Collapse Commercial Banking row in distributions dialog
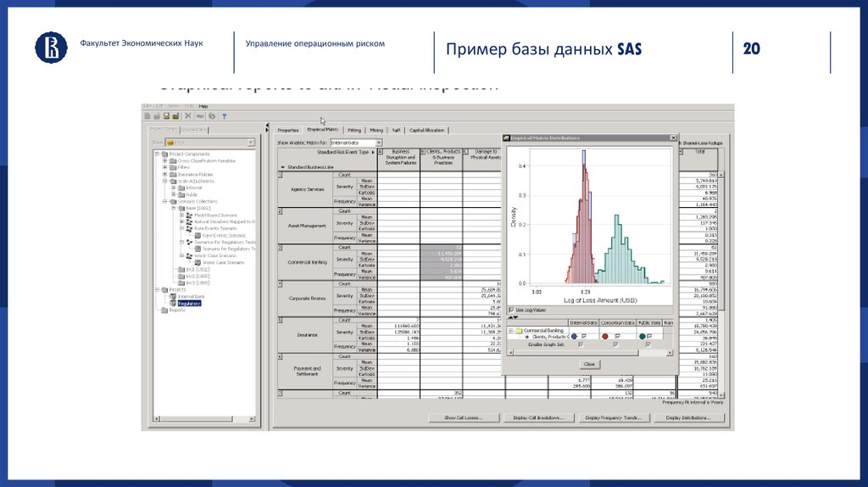868x487 pixels. [x=511, y=331]
